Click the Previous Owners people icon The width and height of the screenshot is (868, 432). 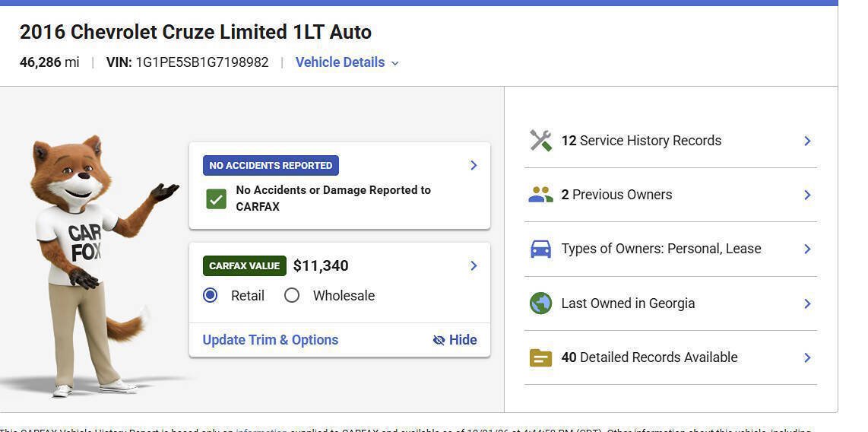pos(541,195)
